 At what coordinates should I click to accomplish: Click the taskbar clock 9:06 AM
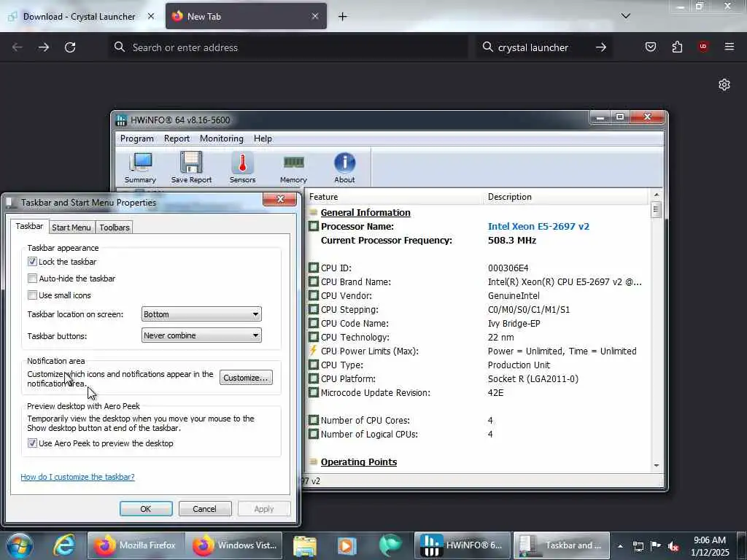pyautogui.click(x=710, y=546)
